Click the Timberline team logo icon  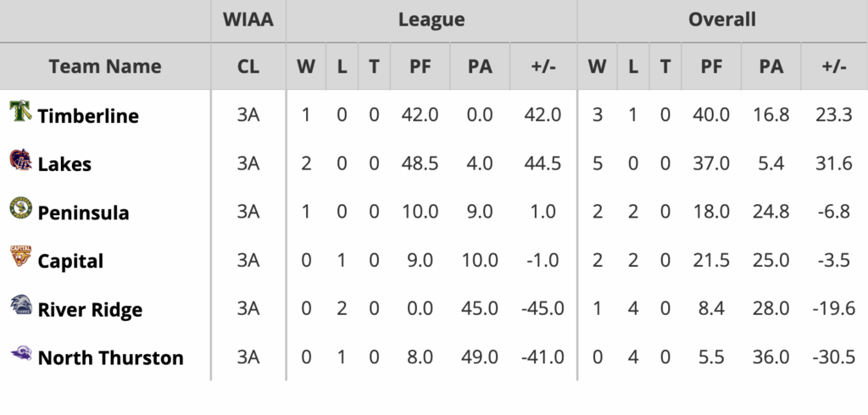(20, 113)
